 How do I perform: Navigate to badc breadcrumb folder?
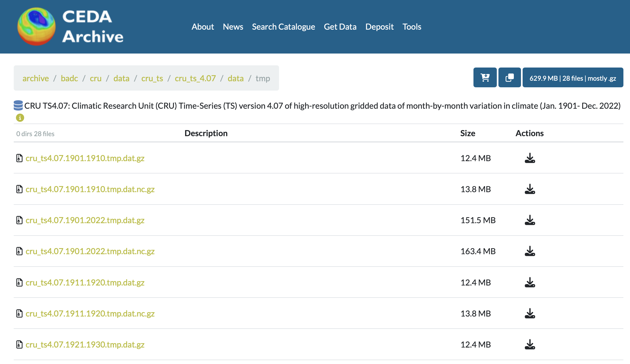click(69, 79)
